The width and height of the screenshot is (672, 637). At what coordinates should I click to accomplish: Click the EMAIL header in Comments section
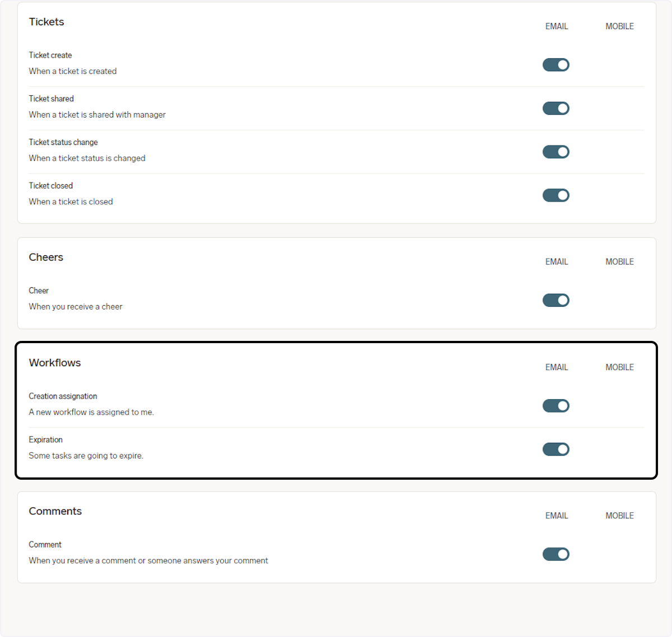click(x=556, y=516)
